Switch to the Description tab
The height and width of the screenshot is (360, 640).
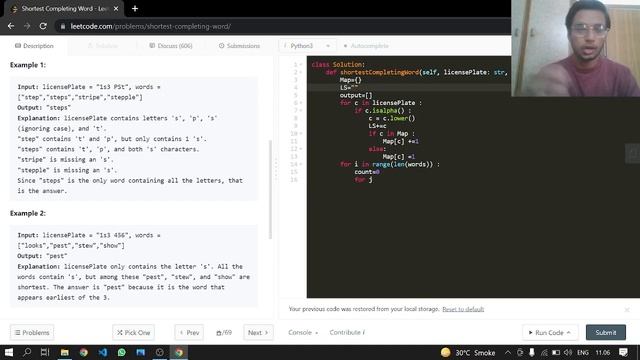pyautogui.click(x=34, y=46)
